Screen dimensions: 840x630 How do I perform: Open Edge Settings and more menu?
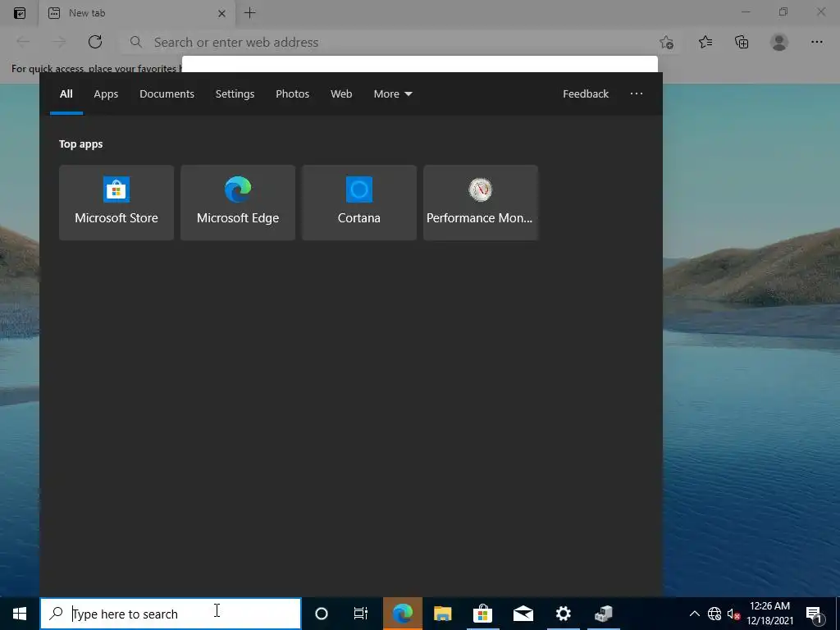tap(816, 42)
